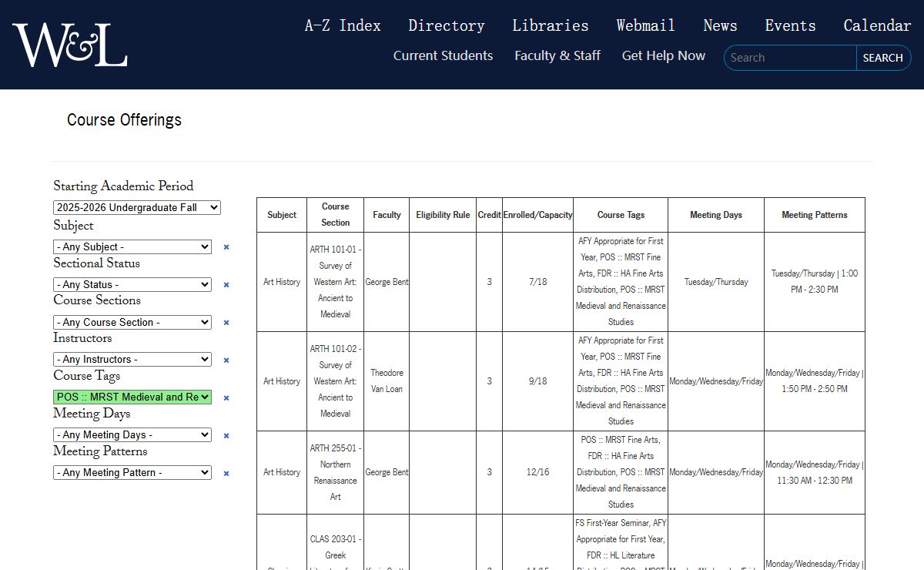Clear the Instructors filter x icon
This screenshot has height=570, width=924.
point(226,360)
